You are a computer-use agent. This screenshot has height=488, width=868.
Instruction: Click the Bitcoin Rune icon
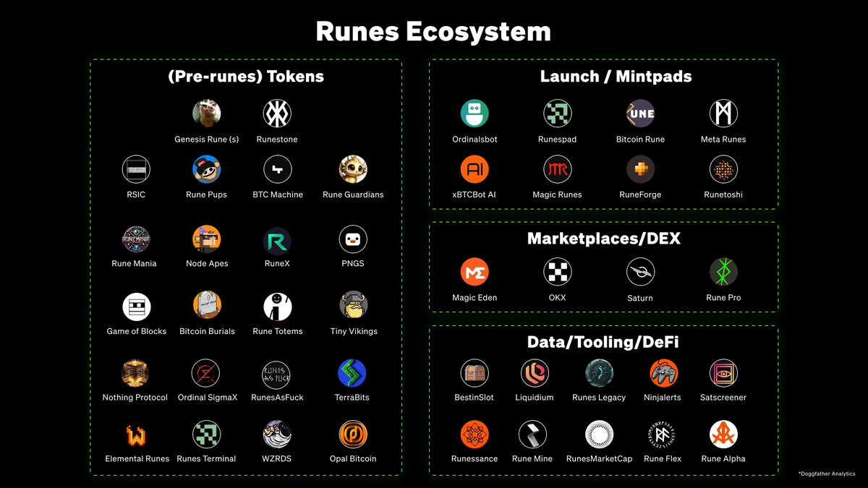(640, 114)
